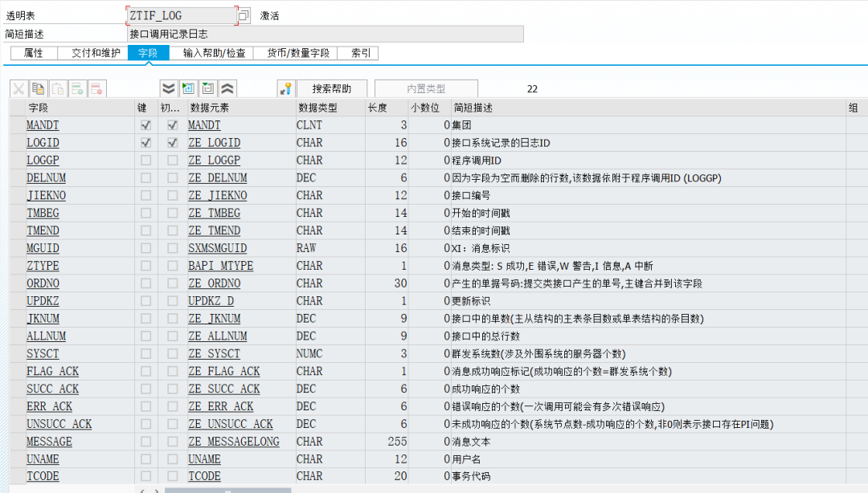
Task: Click the 简短描述 column header
Action: click(x=473, y=108)
